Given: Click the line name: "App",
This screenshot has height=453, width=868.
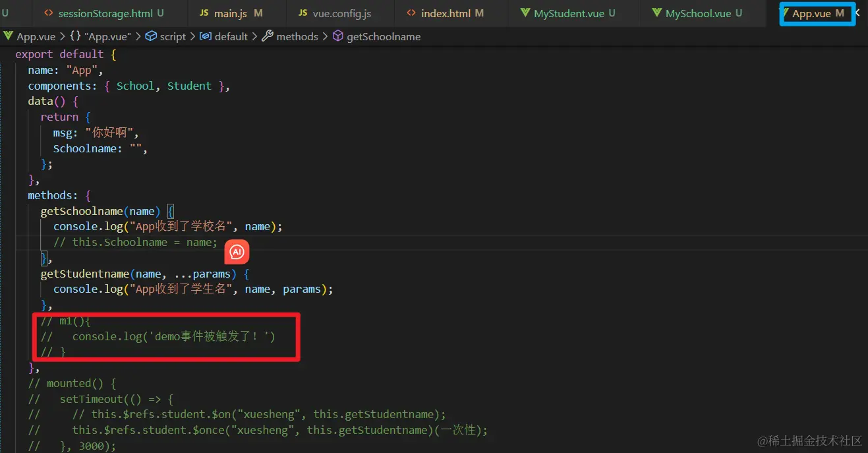Looking at the screenshot, I should coord(66,70).
